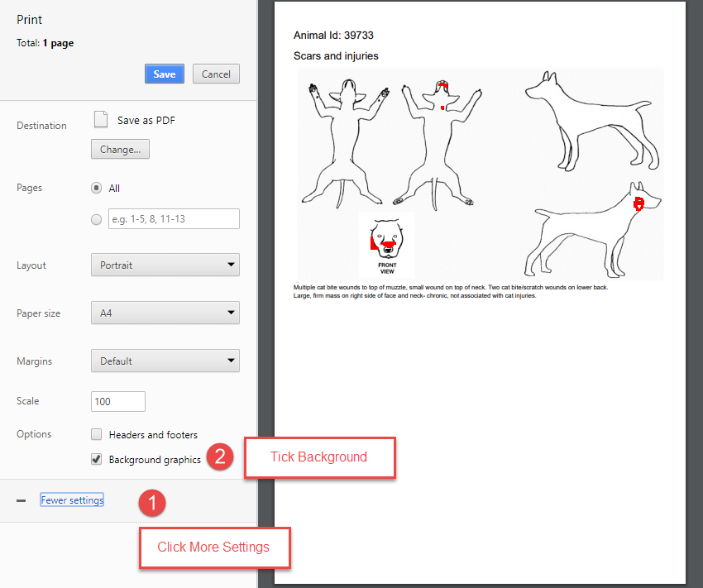The height and width of the screenshot is (588, 703).
Task: Click the Change... destination button
Action: (120, 150)
